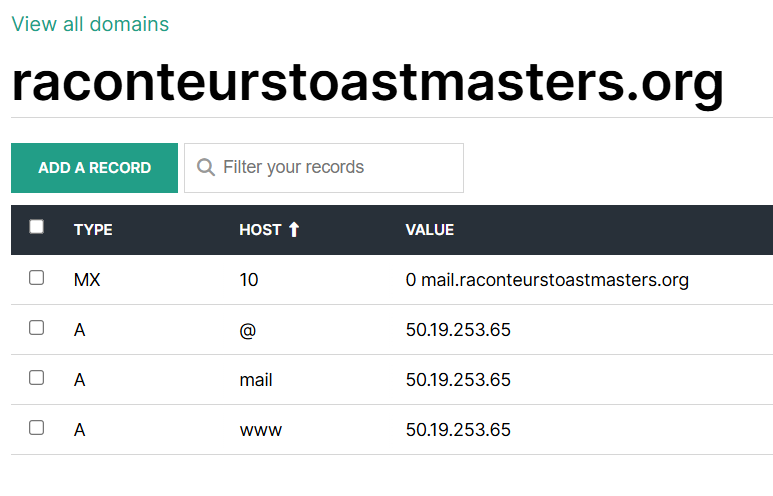Open the View all domains link
Screen dimensions: 773x496
[90, 24]
